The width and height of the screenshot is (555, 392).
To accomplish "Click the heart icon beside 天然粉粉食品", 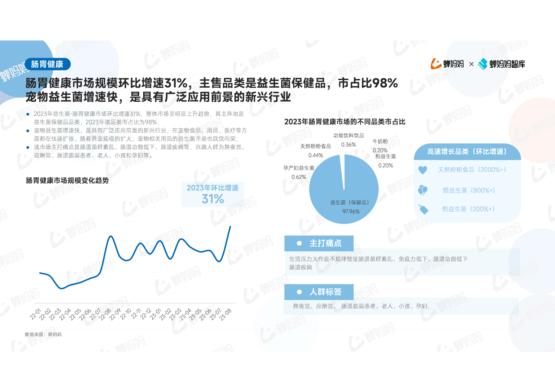I will point(423,170).
